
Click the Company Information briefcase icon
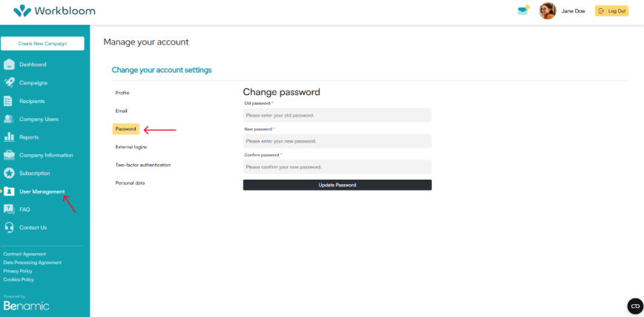click(x=9, y=155)
